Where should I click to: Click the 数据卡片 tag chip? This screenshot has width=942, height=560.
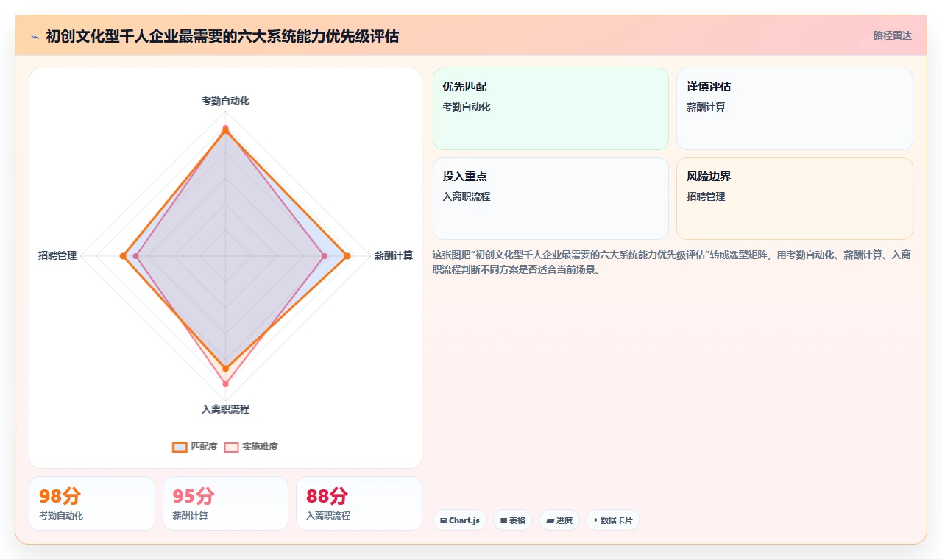pyautogui.click(x=613, y=520)
